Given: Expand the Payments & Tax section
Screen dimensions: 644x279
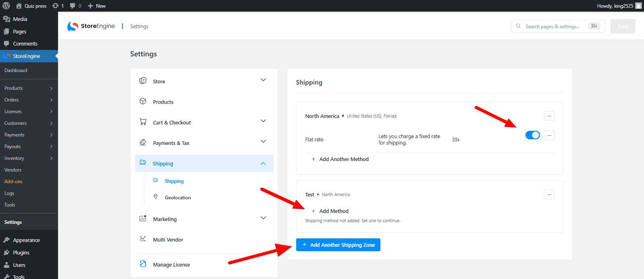Looking at the screenshot, I should coord(263,141).
